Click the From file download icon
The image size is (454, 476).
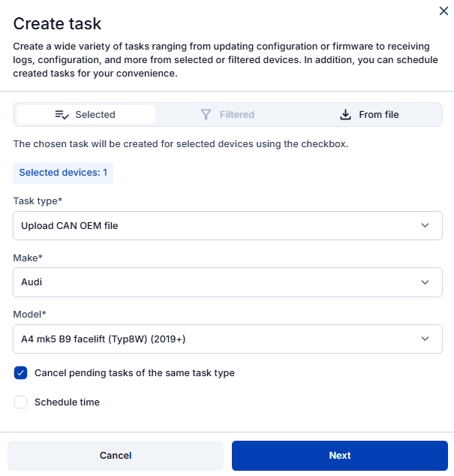click(345, 115)
